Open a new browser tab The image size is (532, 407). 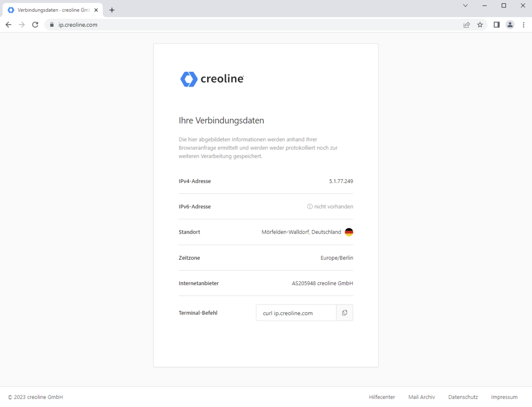(112, 10)
